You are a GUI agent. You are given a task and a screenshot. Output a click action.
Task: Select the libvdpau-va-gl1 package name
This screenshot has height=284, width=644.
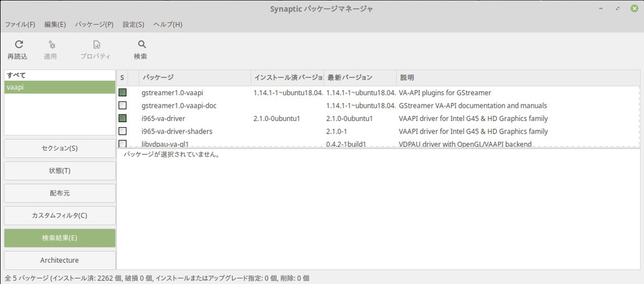click(165, 144)
